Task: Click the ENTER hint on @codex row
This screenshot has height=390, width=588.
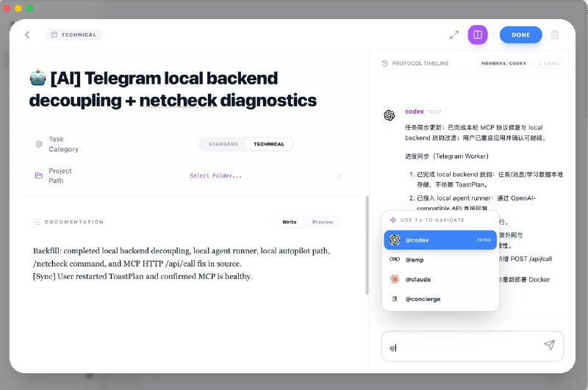Action: pos(484,240)
